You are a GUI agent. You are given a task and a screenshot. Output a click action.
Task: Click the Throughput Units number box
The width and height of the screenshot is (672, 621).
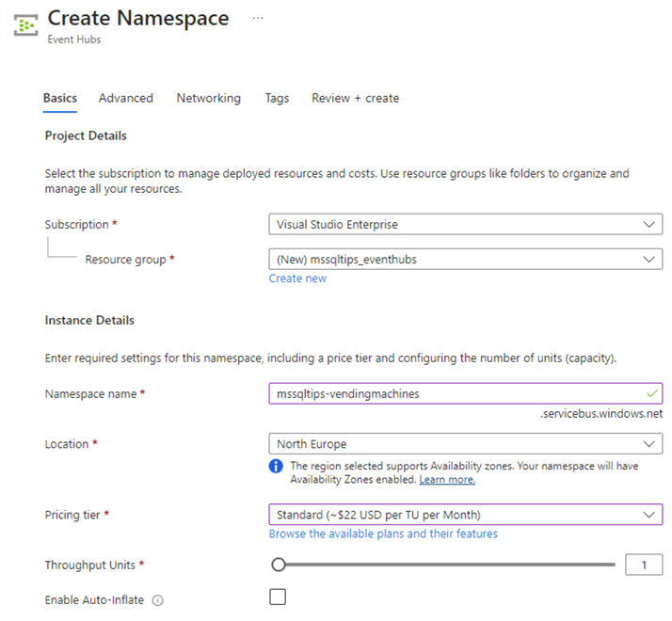point(644,565)
